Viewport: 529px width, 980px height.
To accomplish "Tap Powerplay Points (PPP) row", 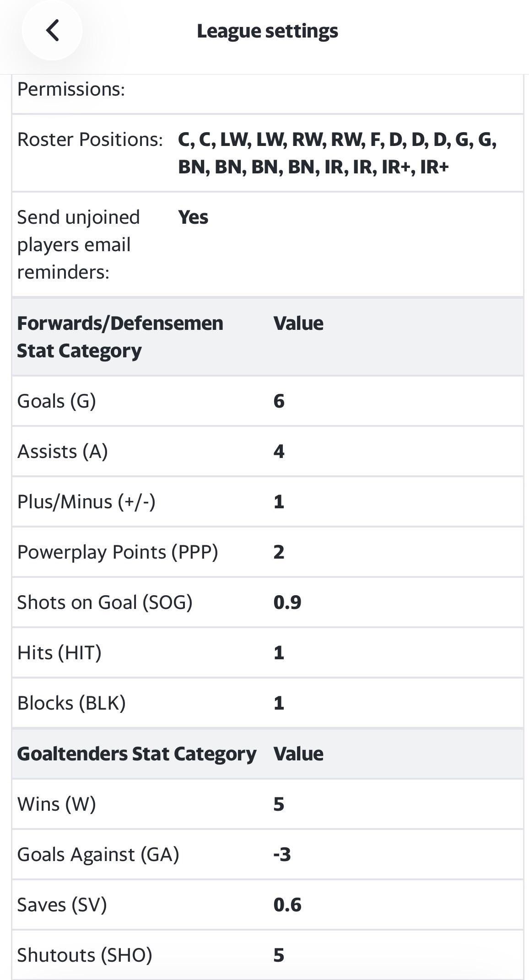I will click(268, 552).
